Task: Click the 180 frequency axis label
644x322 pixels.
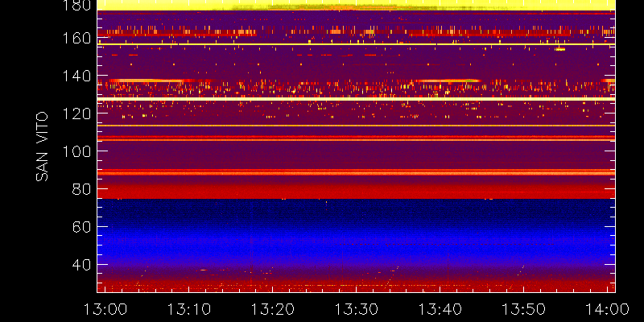Action: coord(76,5)
